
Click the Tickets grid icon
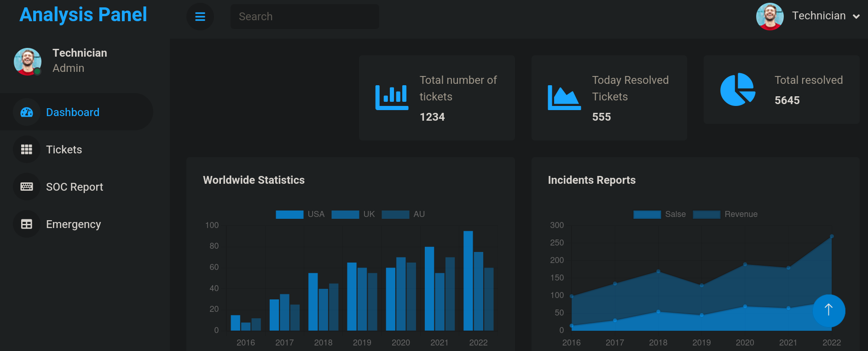pos(27,149)
